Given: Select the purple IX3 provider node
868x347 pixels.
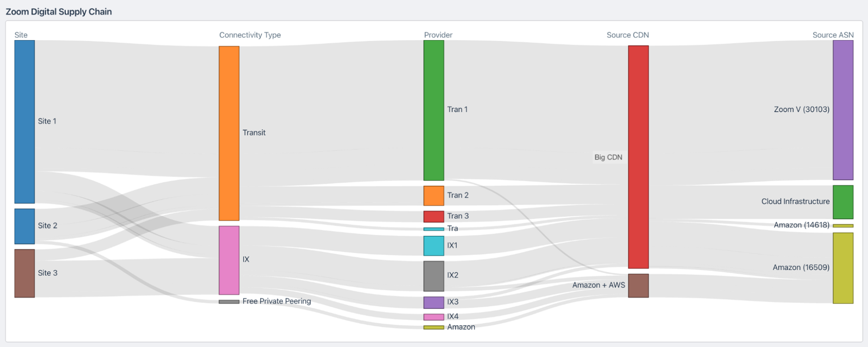Looking at the screenshot, I should click(434, 303).
